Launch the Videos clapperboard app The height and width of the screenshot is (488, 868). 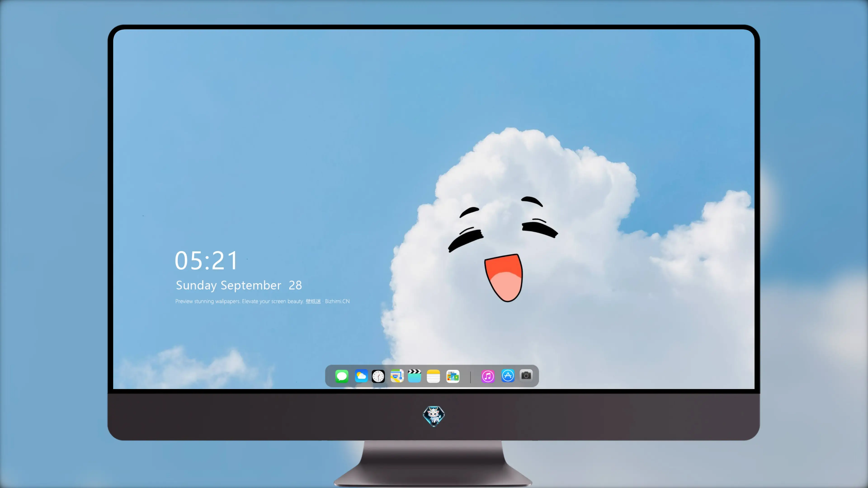coord(414,376)
